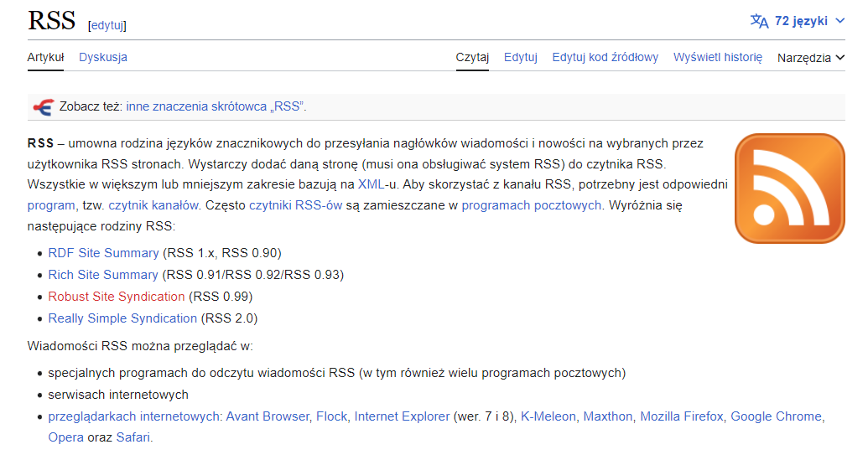Follow the przeglądarkach internetowych link

click(x=135, y=417)
